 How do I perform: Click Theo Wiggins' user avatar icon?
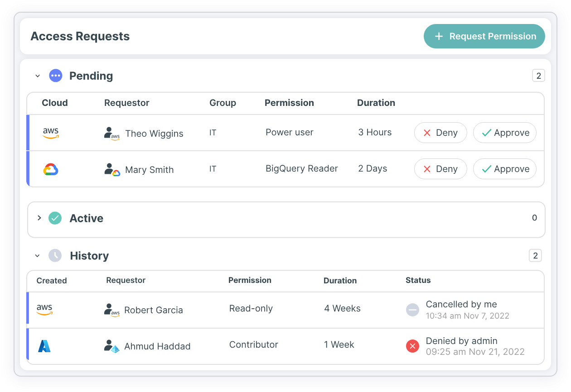(111, 134)
